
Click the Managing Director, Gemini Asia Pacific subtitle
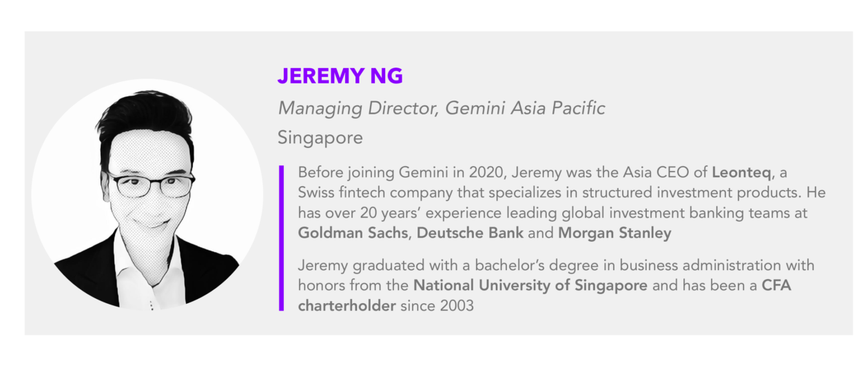(x=442, y=108)
